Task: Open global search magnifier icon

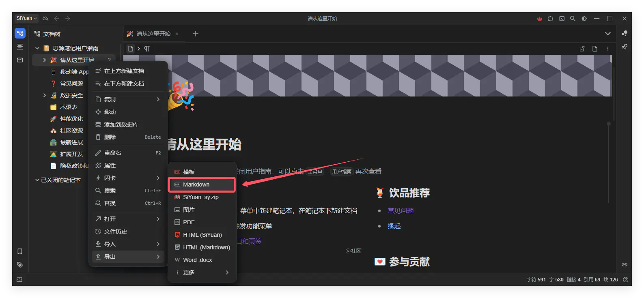Action: 573,19
